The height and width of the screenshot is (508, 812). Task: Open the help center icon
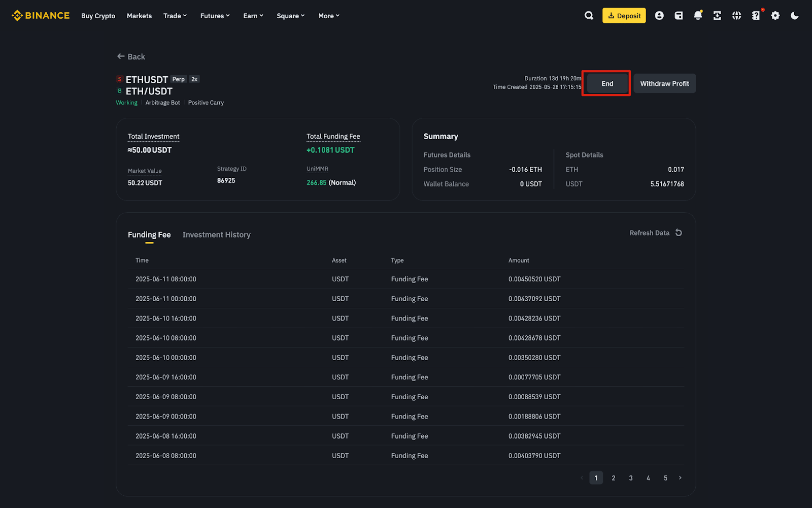point(756,16)
